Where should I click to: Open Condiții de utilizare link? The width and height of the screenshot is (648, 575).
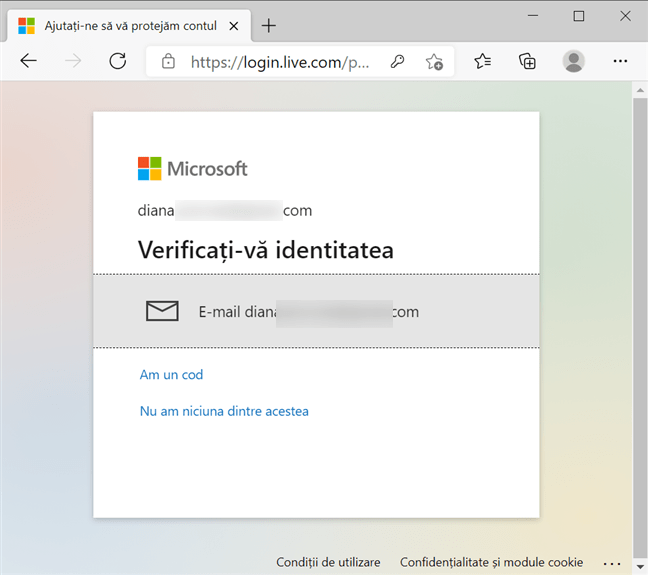pyautogui.click(x=328, y=562)
